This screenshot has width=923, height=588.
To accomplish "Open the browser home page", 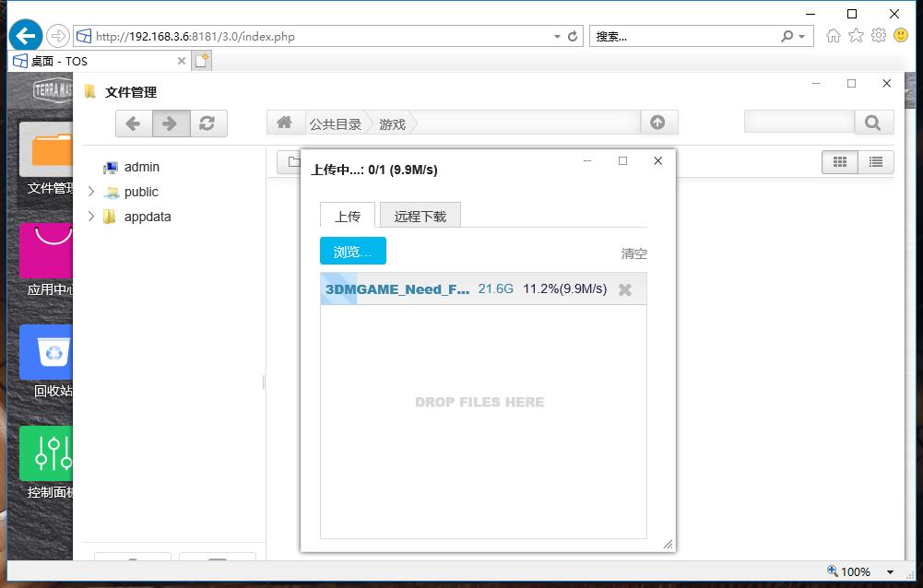I will [834, 36].
